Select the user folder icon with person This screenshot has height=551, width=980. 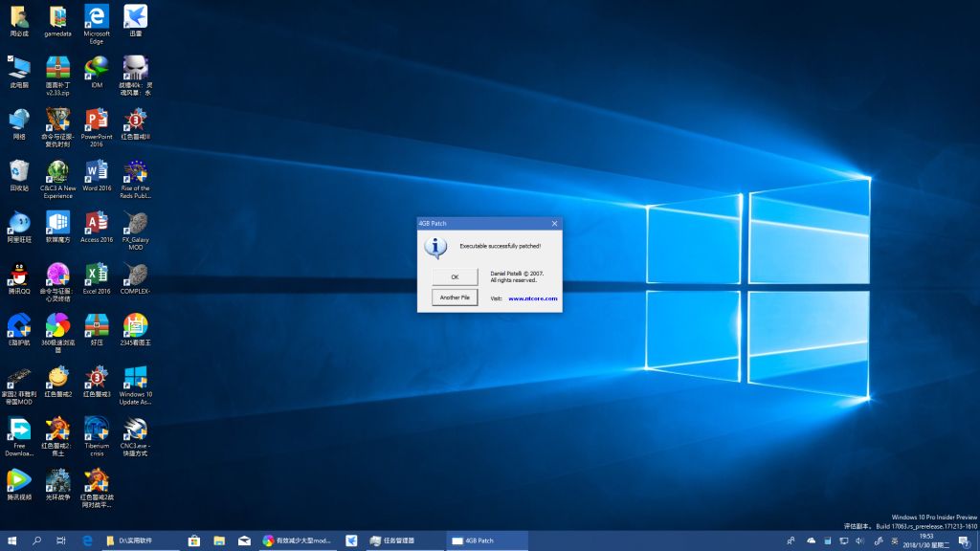tap(19, 21)
